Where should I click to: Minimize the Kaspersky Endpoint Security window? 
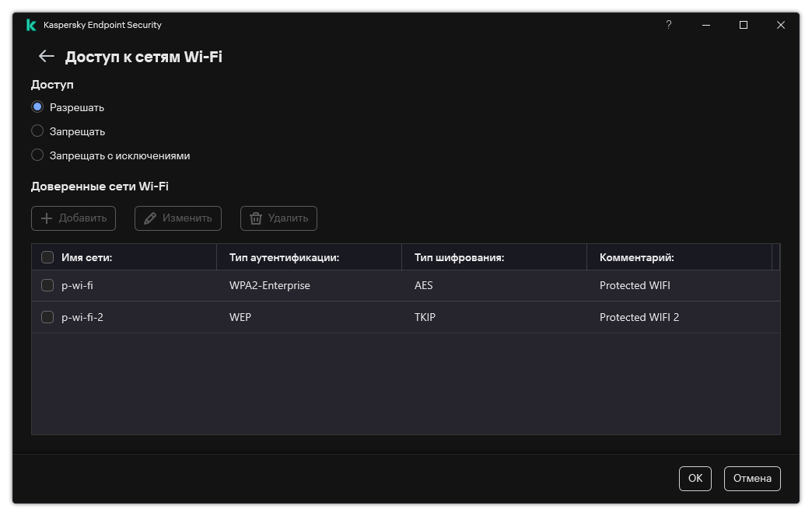click(x=706, y=25)
